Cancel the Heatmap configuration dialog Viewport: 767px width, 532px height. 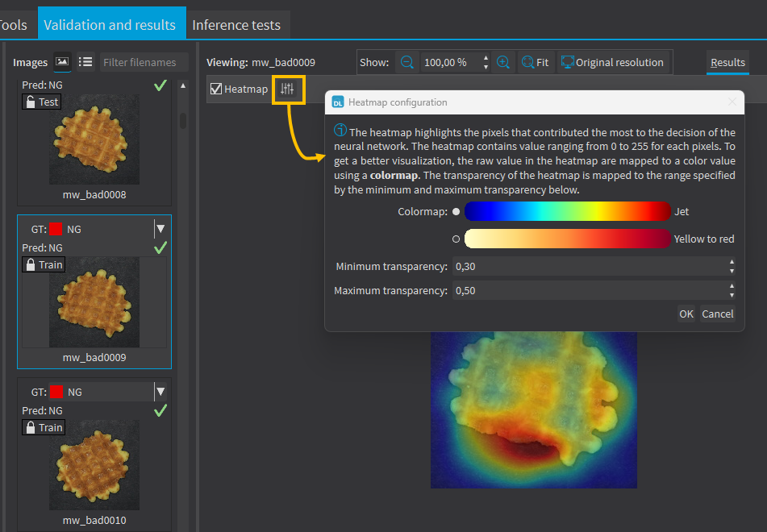coord(717,314)
